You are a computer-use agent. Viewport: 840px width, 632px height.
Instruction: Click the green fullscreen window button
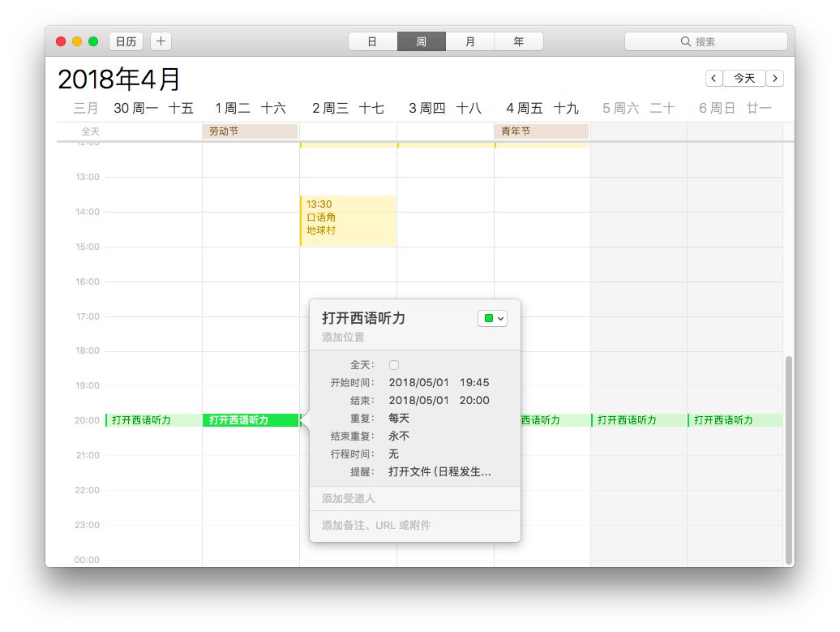pos(93,41)
